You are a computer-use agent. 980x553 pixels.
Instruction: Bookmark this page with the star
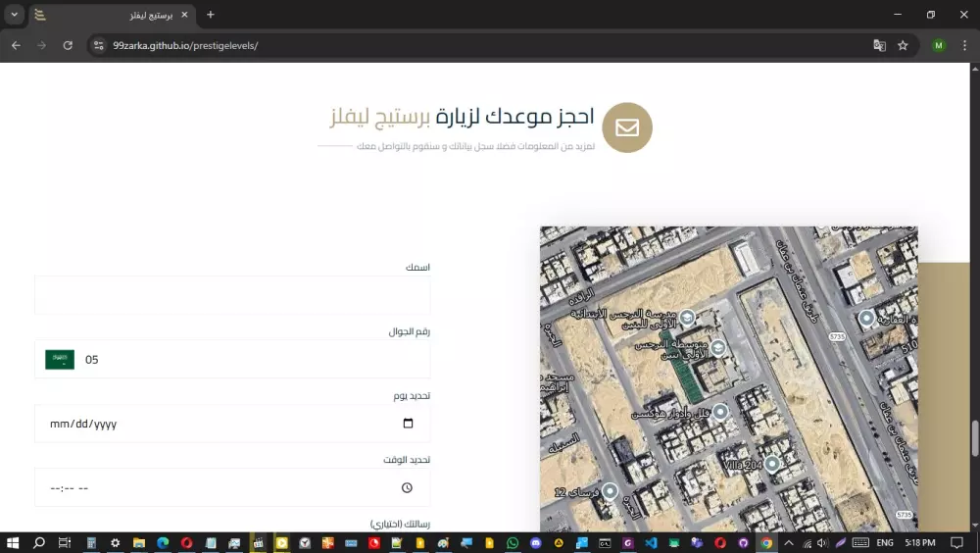click(903, 46)
